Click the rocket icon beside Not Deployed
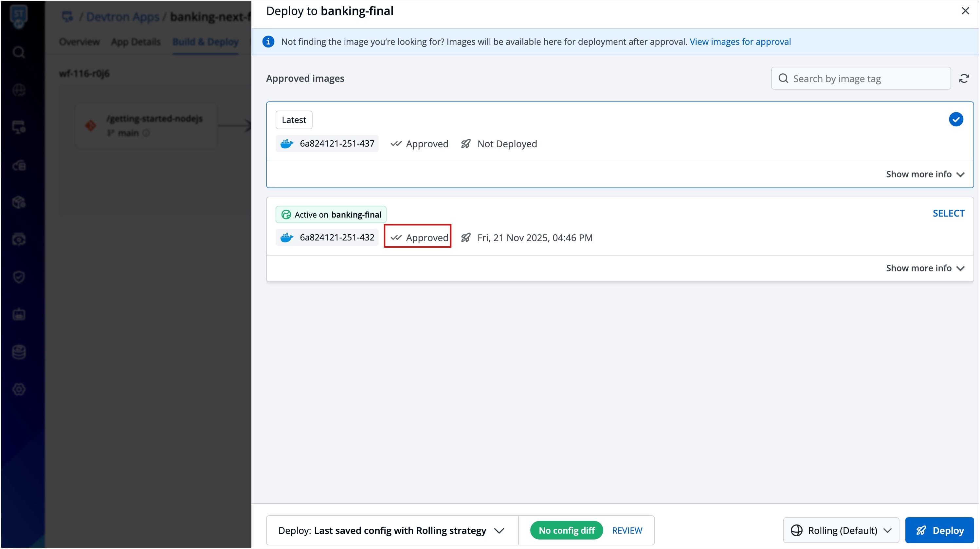The height and width of the screenshot is (549, 980). tap(466, 144)
